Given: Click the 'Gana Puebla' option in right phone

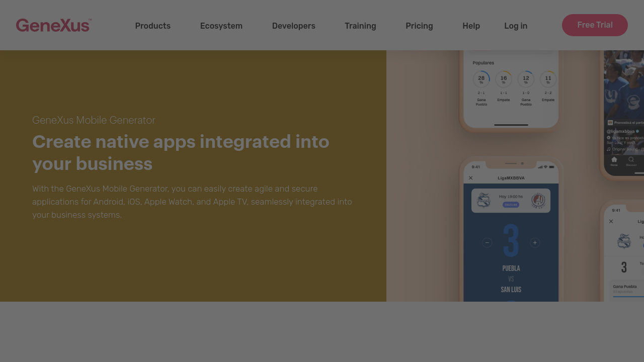Looking at the screenshot, I should click(x=625, y=287).
